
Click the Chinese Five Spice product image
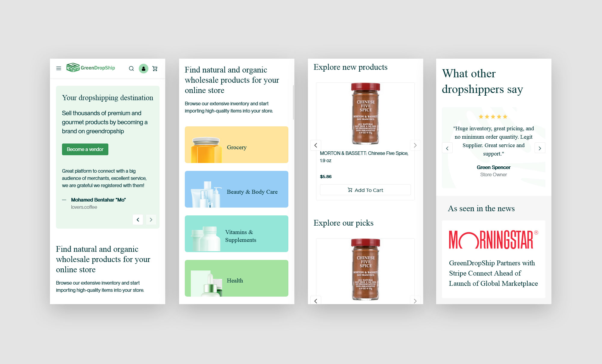coord(365,114)
